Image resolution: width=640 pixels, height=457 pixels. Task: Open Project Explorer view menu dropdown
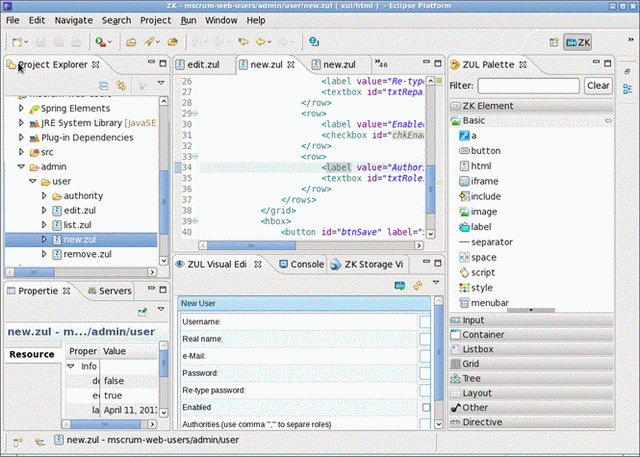pos(161,83)
